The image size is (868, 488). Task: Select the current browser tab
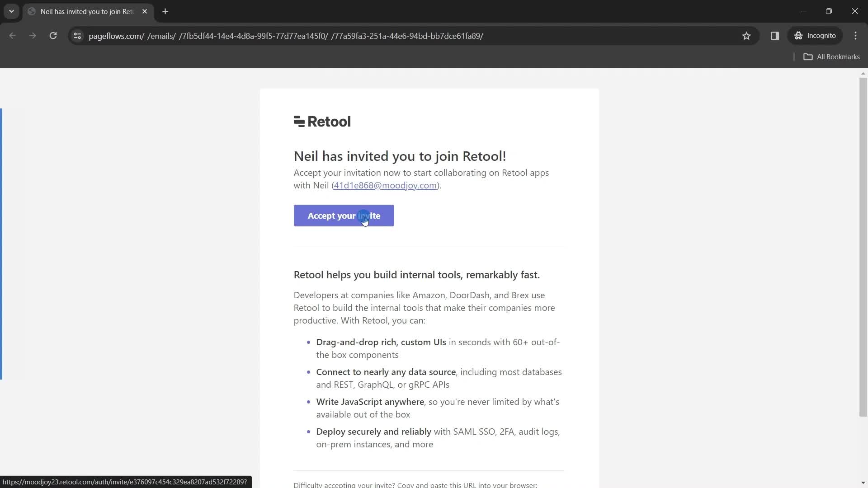(x=87, y=11)
